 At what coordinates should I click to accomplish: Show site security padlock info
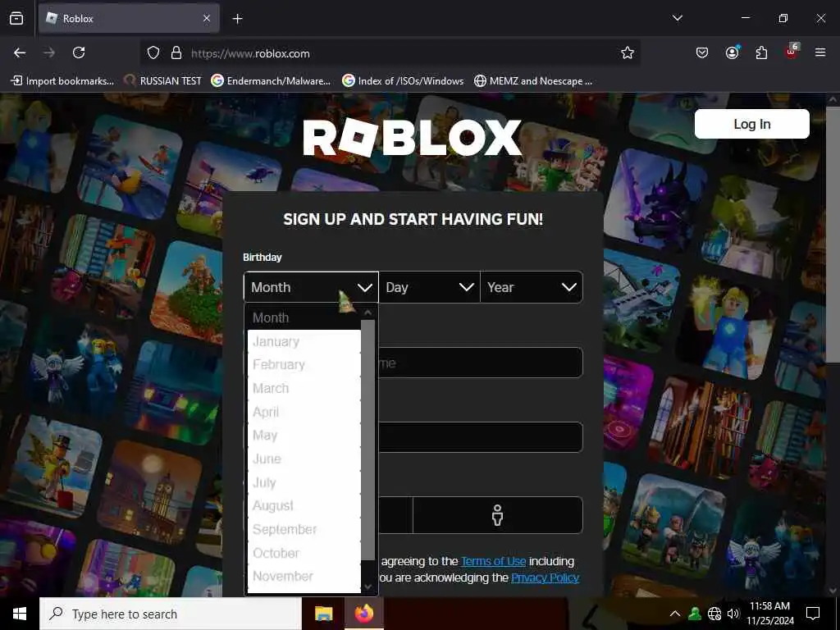[x=176, y=53]
